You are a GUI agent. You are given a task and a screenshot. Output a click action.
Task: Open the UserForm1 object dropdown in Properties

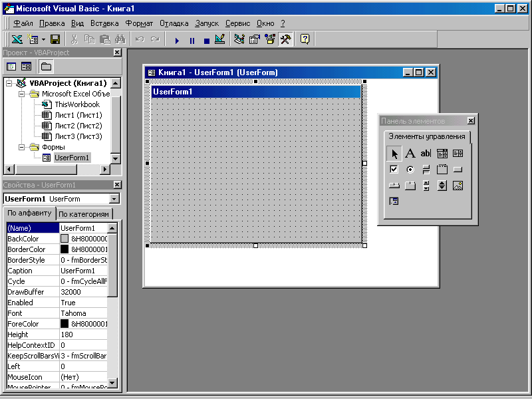tap(114, 199)
